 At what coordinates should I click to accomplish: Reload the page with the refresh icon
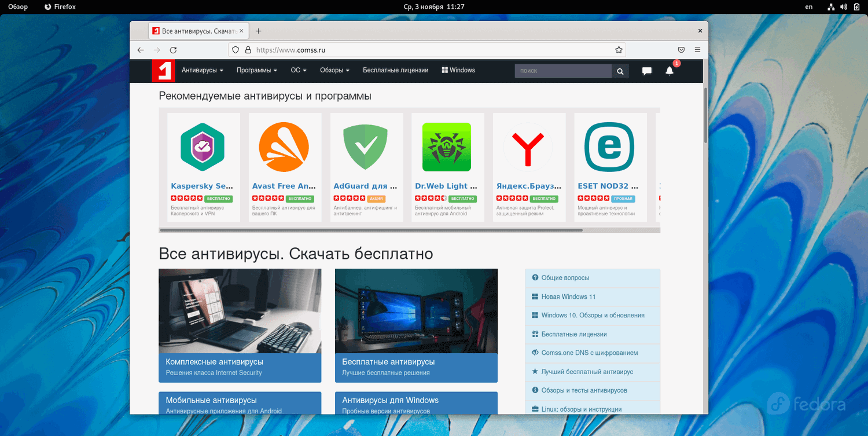[x=173, y=50]
